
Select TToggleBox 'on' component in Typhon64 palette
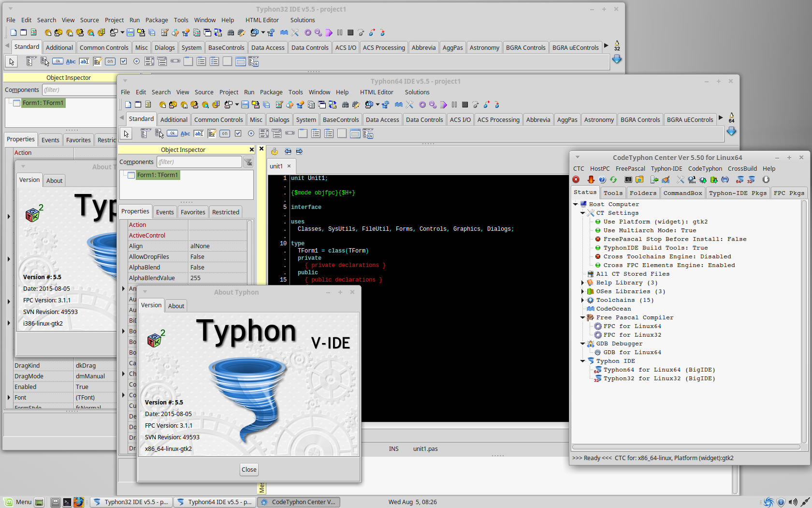(x=225, y=134)
